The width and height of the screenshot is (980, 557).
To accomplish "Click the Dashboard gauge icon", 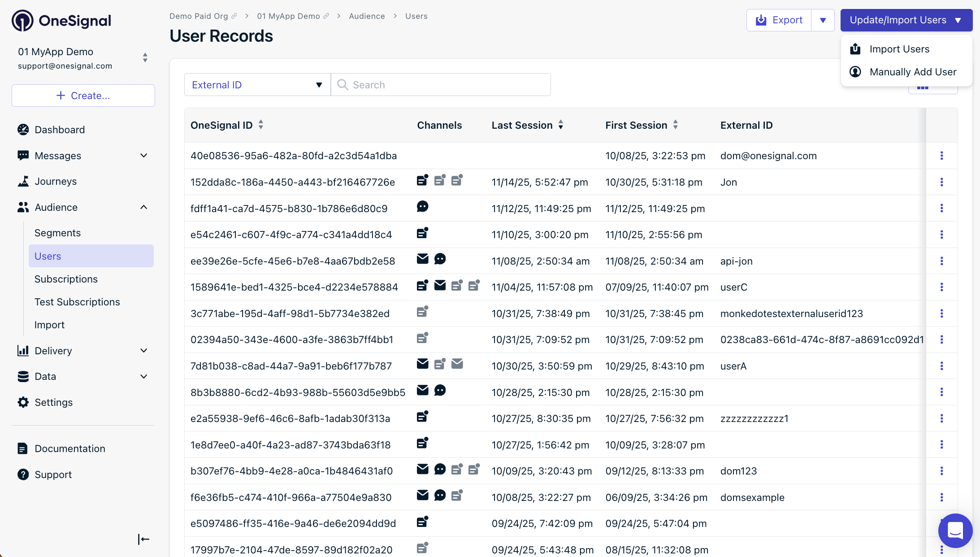I will point(23,130).
